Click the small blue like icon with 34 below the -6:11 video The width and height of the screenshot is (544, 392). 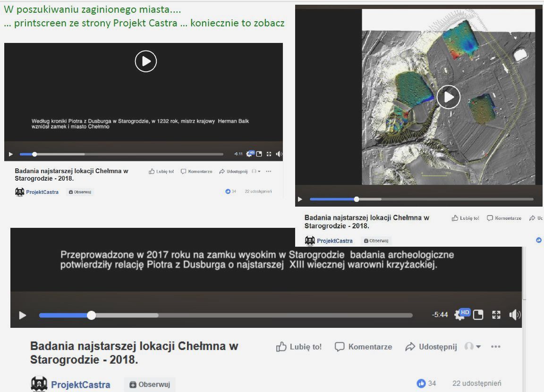click(x=228, y=192)
